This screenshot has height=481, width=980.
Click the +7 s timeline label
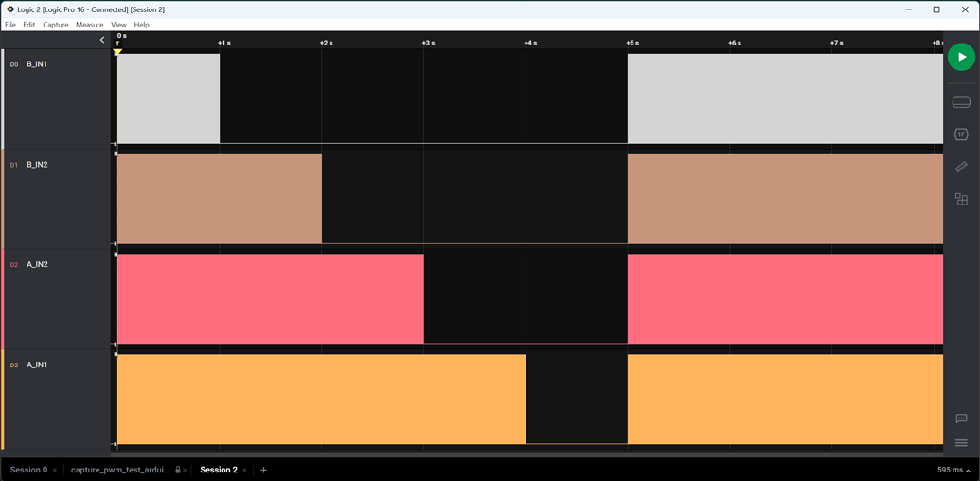pos(836,43)
